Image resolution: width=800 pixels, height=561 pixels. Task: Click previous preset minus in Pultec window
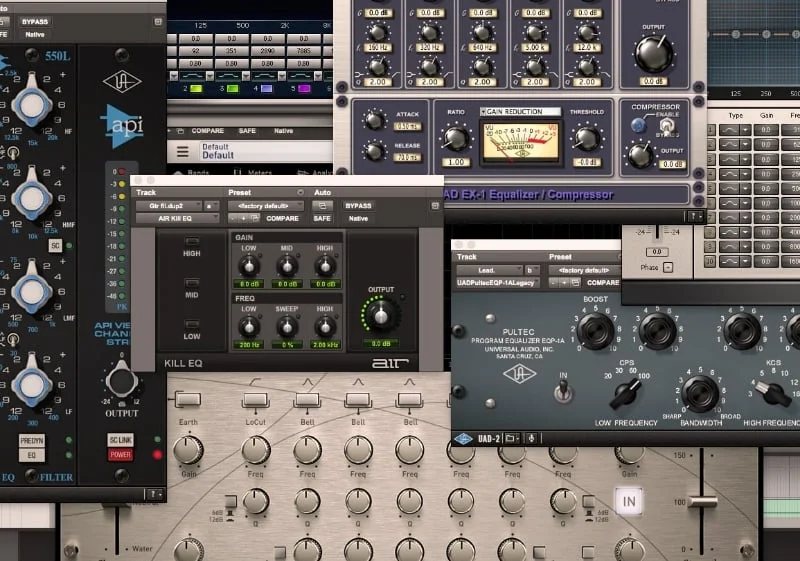point(554,283)
